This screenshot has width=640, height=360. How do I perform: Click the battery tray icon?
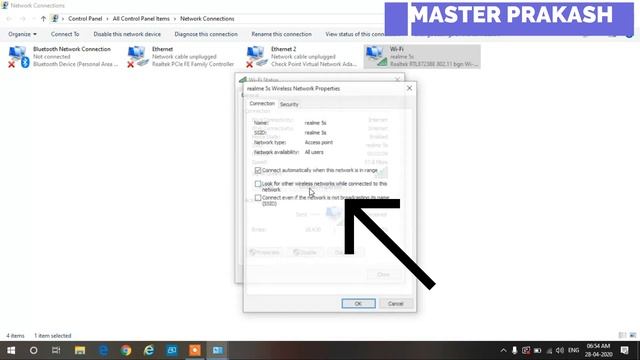(x=538, y=350)
